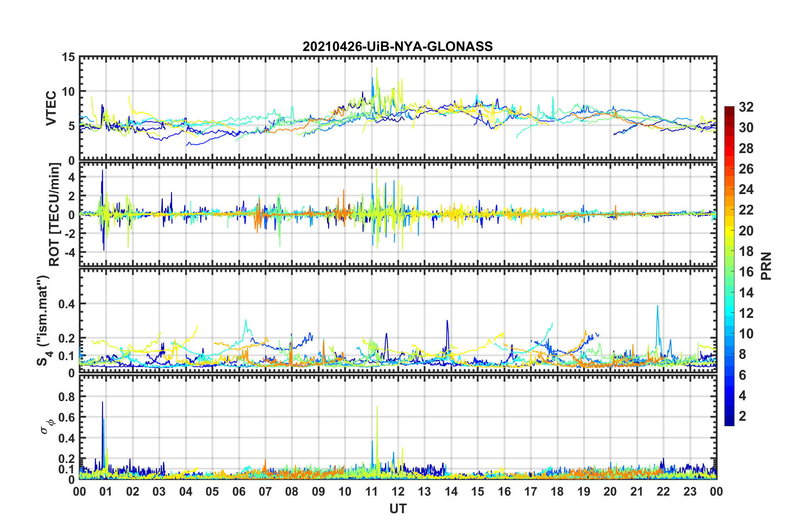Select colorbar tick label 14

(x=746, y=293)
